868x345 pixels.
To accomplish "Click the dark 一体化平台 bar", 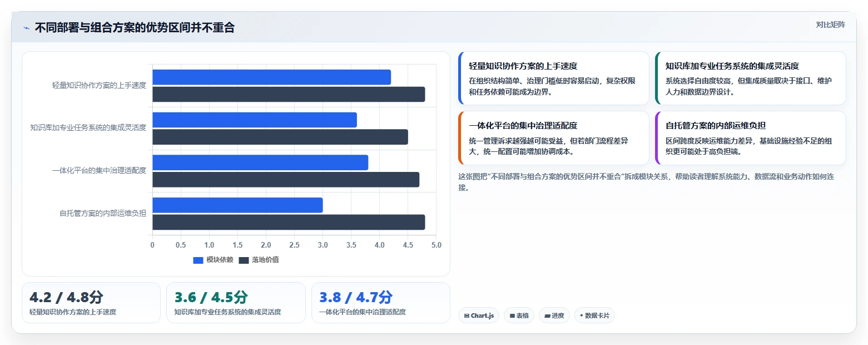I will [286, 180].
